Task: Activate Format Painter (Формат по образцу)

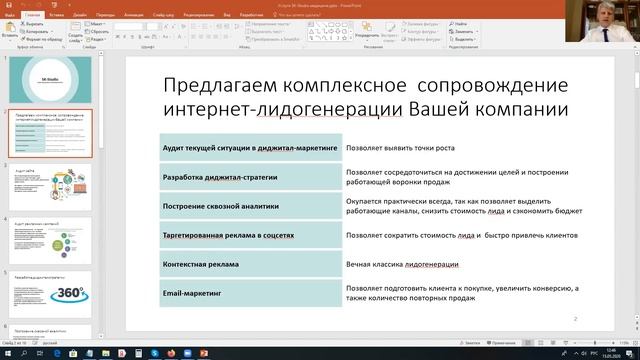Action: pyautogui.click(x=42, y=39)
